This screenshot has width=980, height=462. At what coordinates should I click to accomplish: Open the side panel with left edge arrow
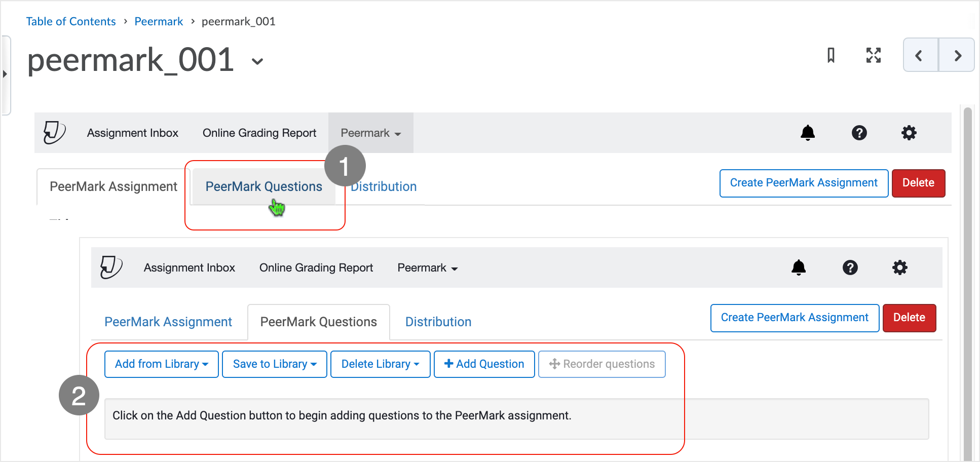pyautogui.click(x=6, y=74)
